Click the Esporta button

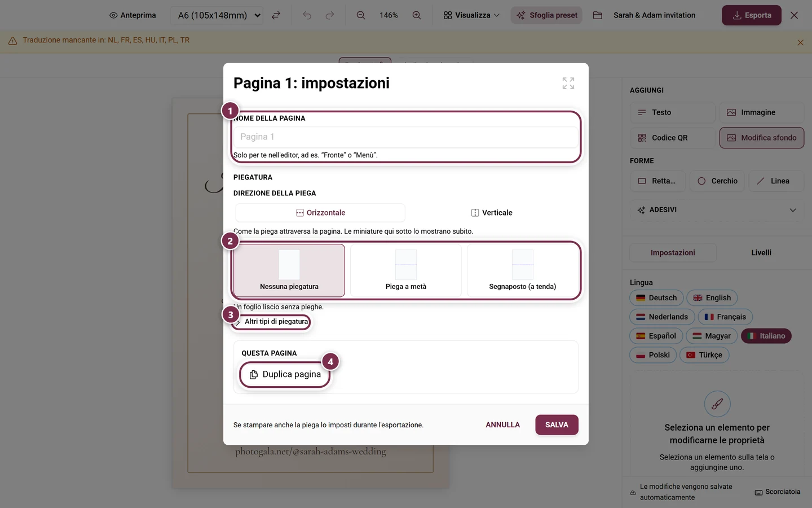pos(752,15)
